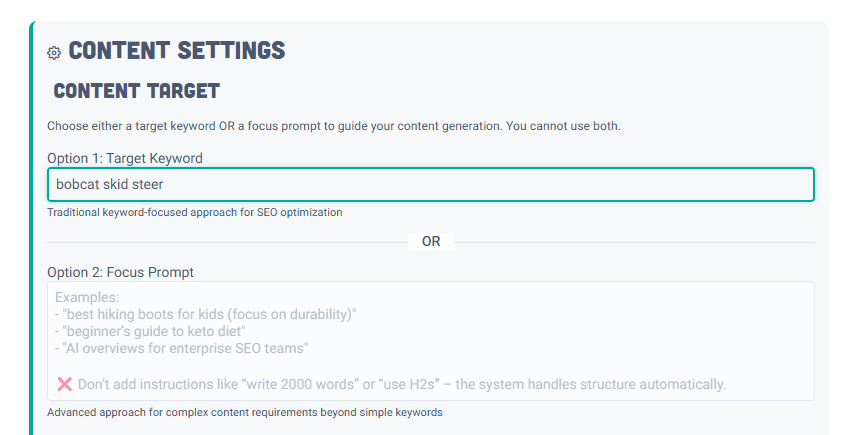Place cursor after 'steer' in the keyword field
Screen dimensions: 849x435
164,184
